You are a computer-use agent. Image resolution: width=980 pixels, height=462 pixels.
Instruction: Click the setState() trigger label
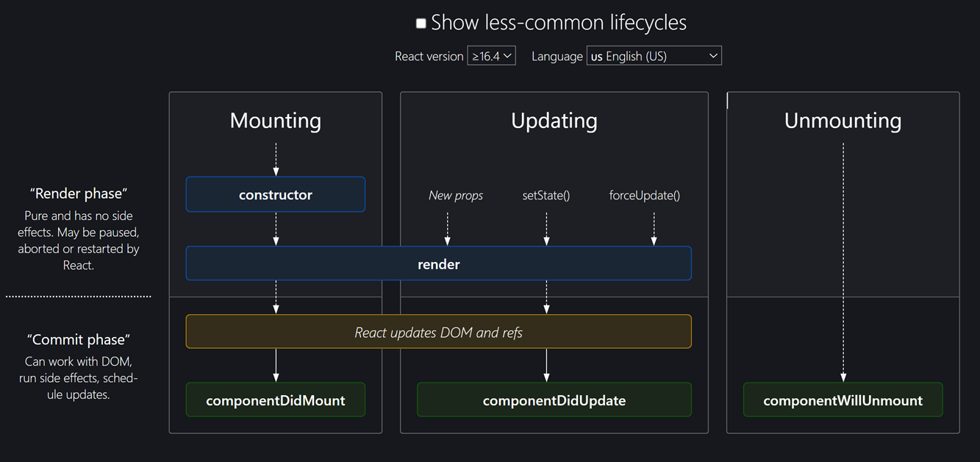546,196
